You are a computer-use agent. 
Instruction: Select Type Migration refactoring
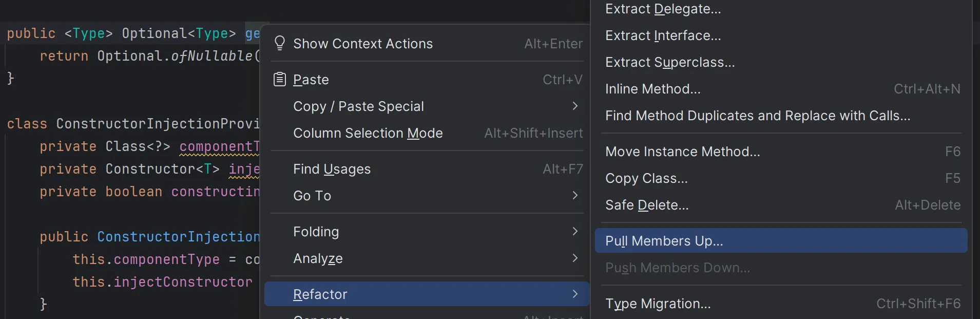point(658,304)
